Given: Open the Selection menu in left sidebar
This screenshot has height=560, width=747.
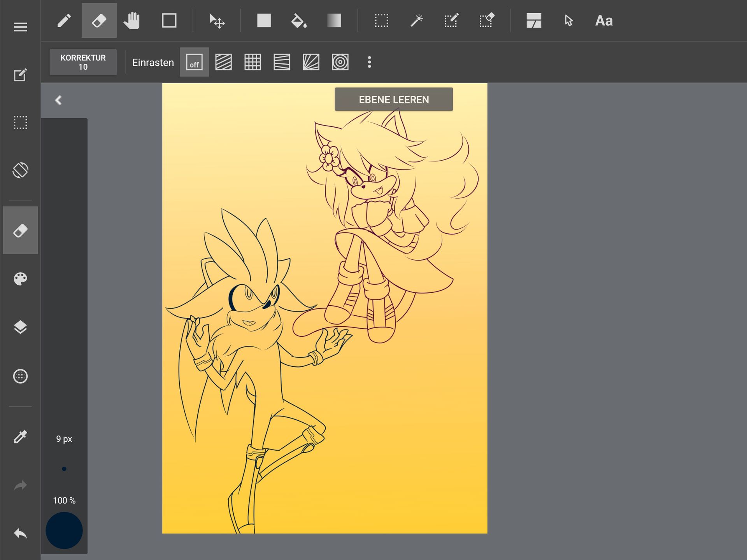Looking at the screenshot, I should point(20,122).
